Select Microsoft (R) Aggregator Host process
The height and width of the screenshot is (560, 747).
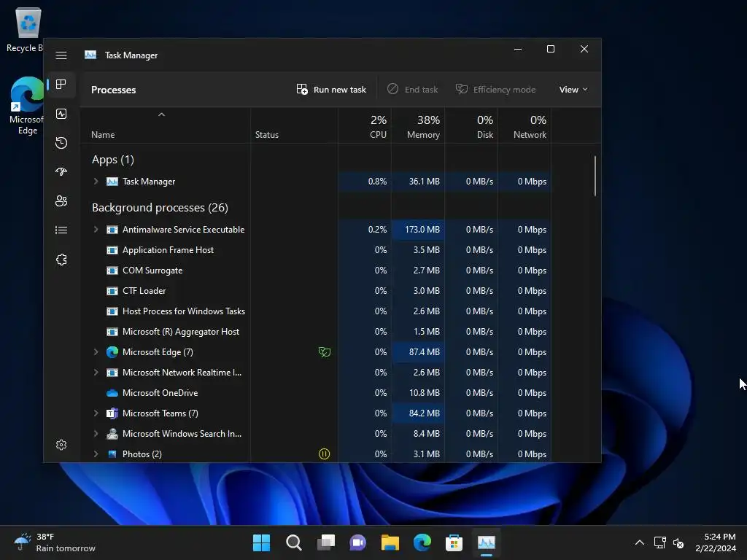[317, 332]
